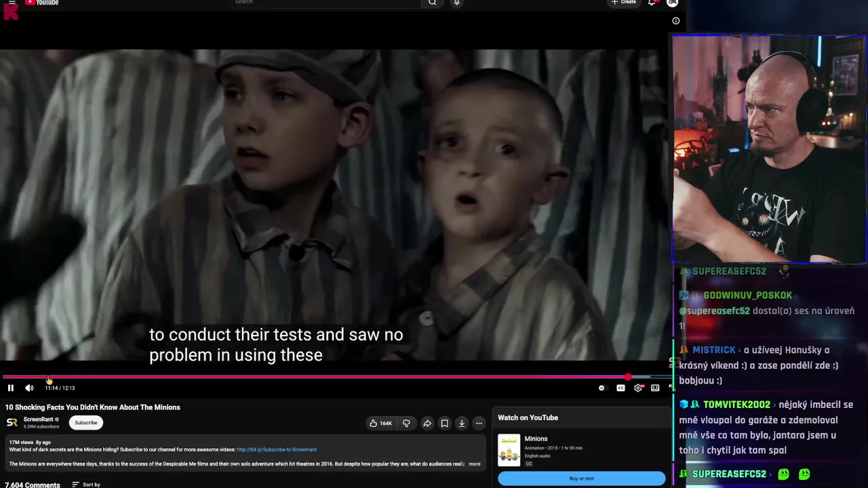868x488 pixels.
Task: Seek the video progress bar
Action: point(336,377)
